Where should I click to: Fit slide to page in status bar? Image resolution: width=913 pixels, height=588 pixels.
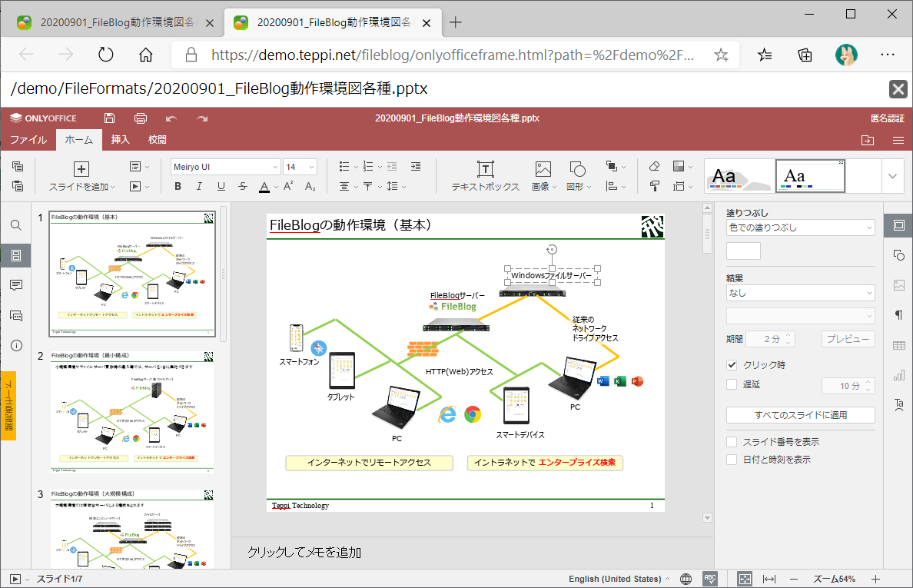[x=745, y=579]
